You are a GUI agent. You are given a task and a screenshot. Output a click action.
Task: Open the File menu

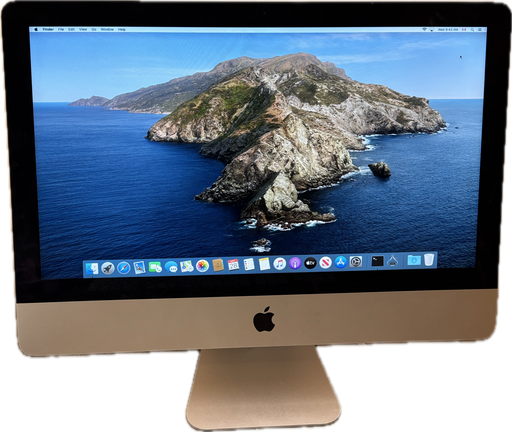tap(61, 29)
